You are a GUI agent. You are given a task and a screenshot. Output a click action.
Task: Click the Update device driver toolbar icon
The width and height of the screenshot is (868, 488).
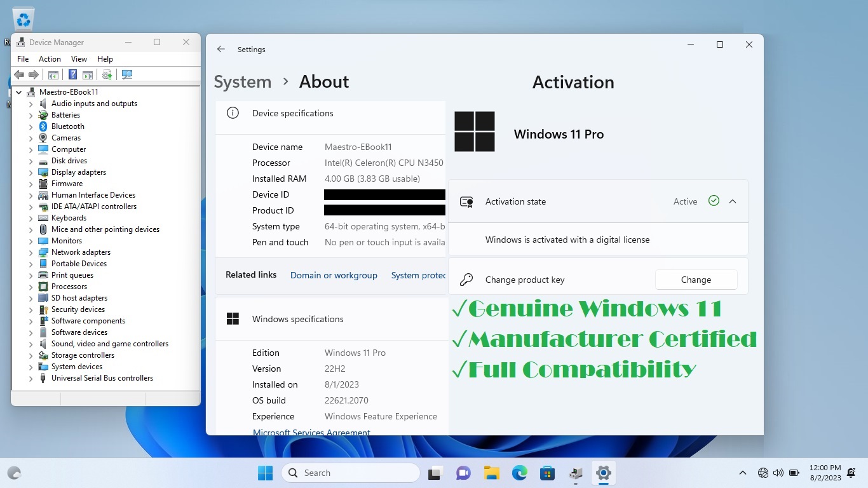click(x=107, y=75)
